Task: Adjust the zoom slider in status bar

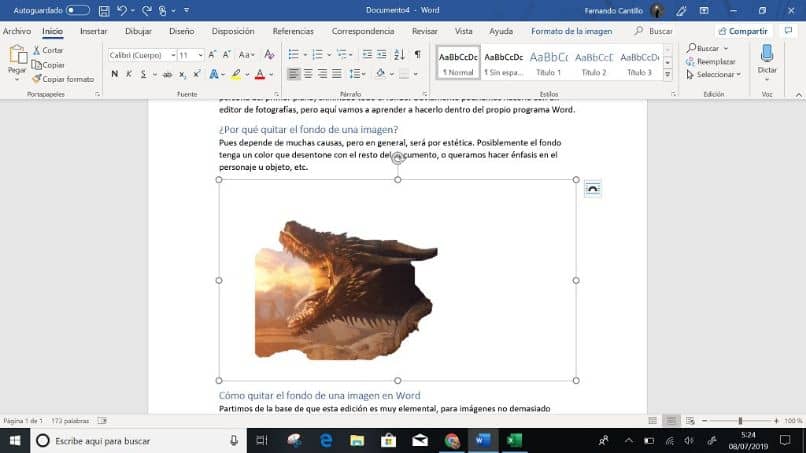Action: (740, 421)
